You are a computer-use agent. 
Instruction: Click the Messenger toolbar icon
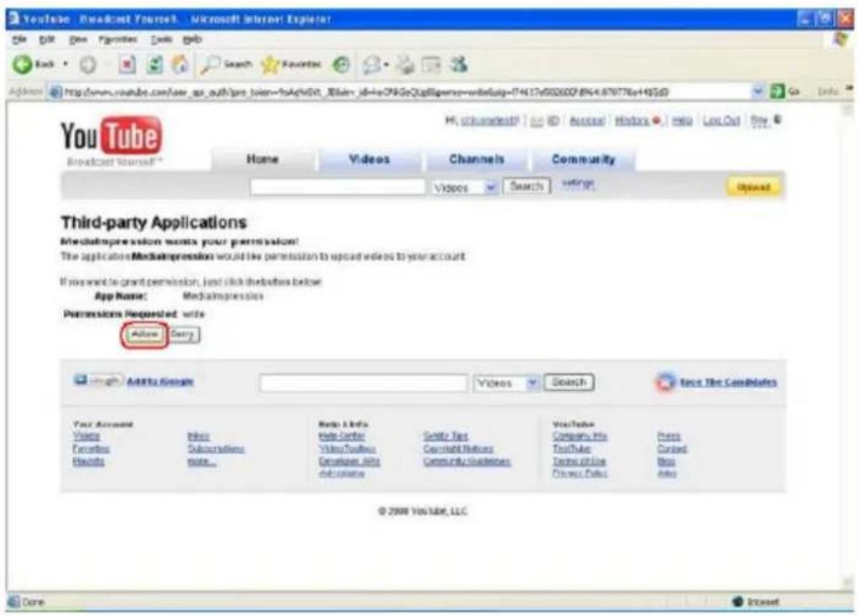point(459,65)
